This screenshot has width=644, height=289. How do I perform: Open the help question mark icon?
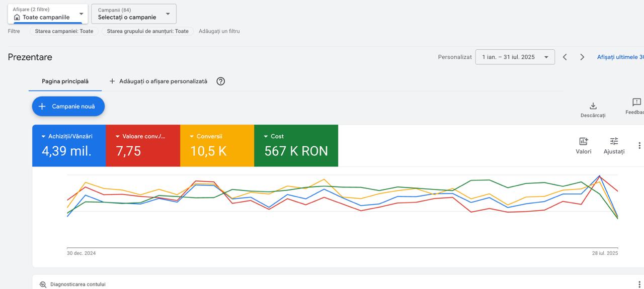point(220,81)
